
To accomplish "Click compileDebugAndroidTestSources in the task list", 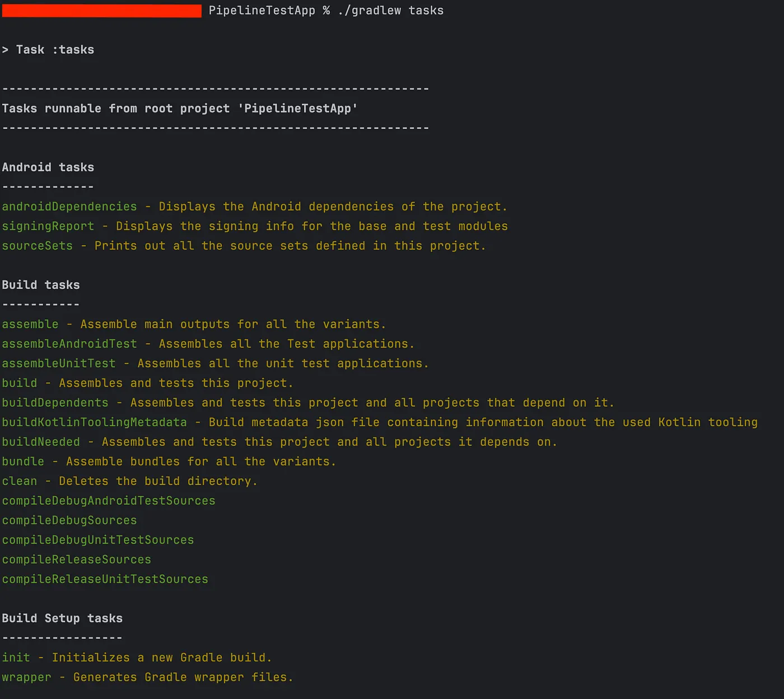I will (x=109, y=500).
